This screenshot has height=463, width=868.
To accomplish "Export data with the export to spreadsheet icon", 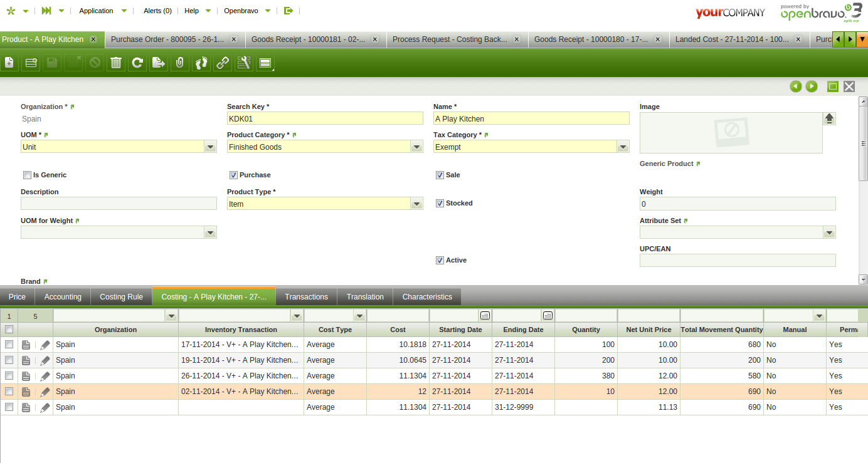I will pos(159,63).
